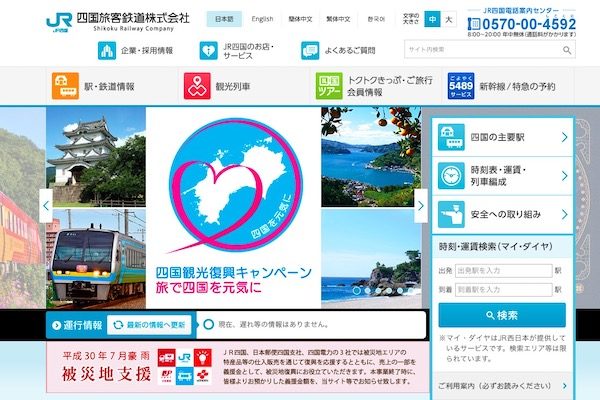Set text size to 中

[432, 19]
